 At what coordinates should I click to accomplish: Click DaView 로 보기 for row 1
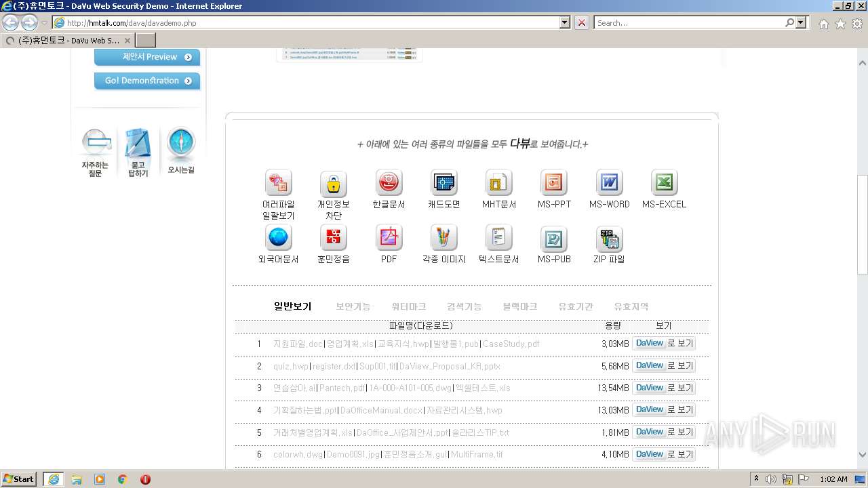[664, 344]
